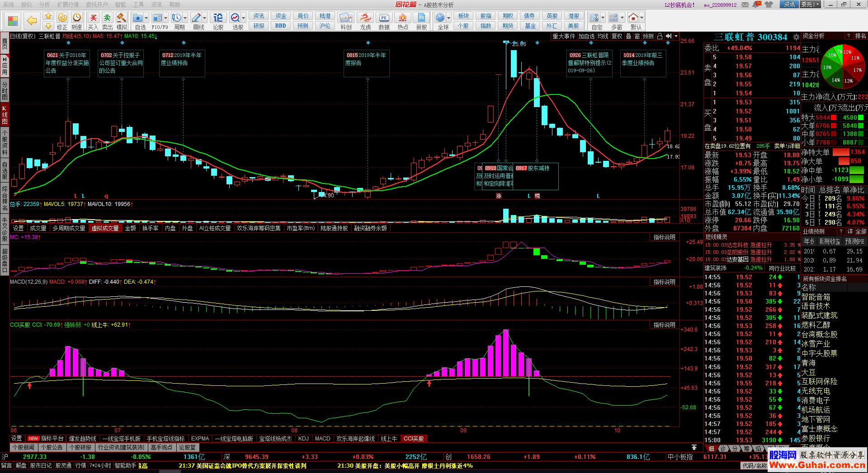Expand the 周期 period dropdown arrow

point(185,18)
